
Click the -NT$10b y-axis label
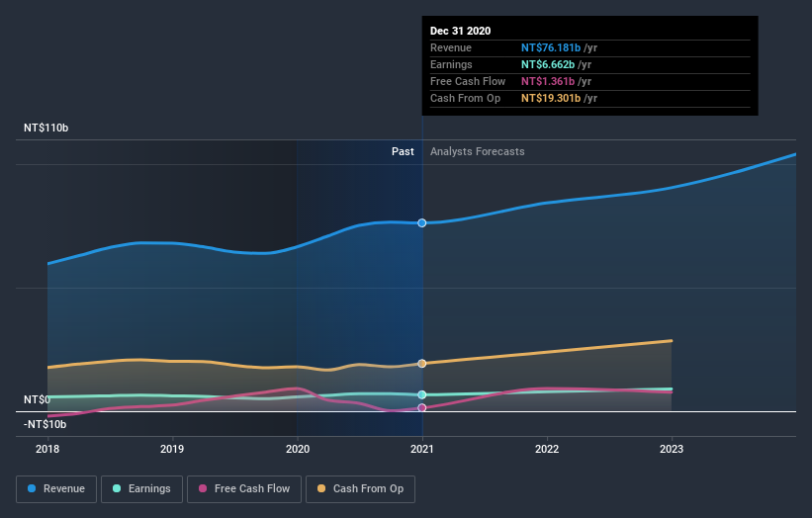(x=45, y=424)
